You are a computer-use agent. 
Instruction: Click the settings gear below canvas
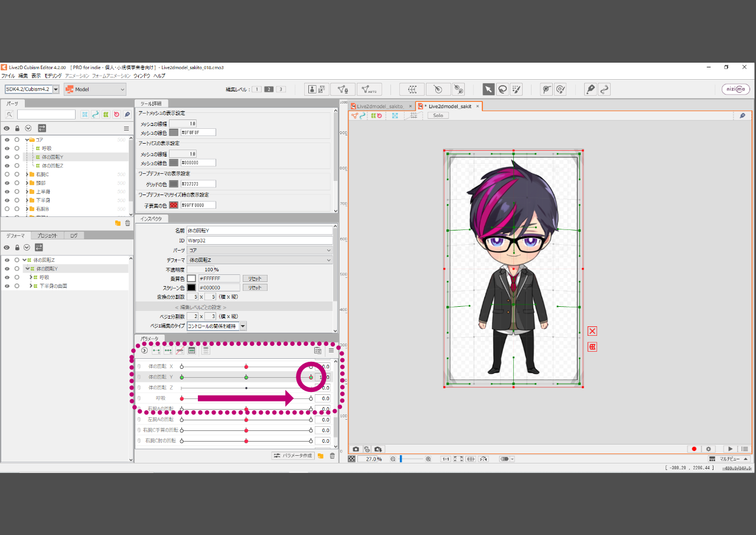click(x=709, y=449)
